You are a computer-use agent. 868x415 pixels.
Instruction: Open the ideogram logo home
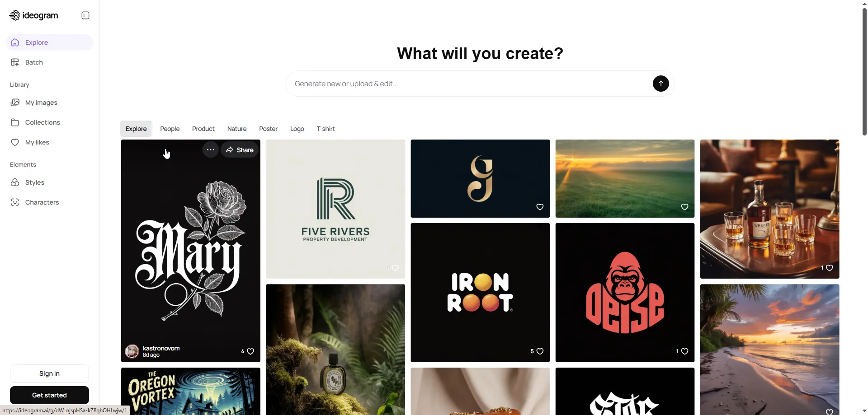point(34,15)
